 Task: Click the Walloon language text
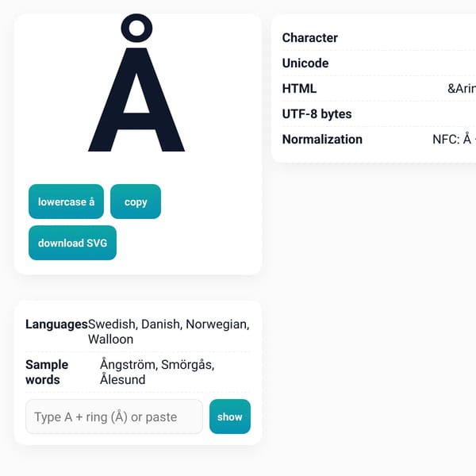coord(111,339)
